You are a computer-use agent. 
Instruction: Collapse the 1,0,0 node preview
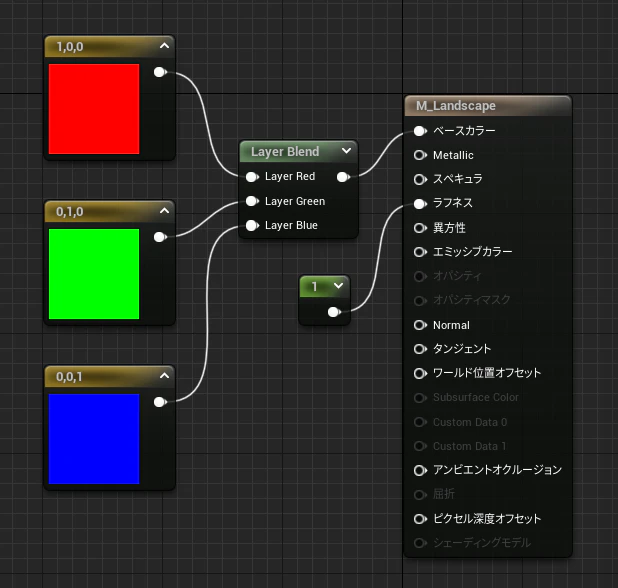(164, 46)
